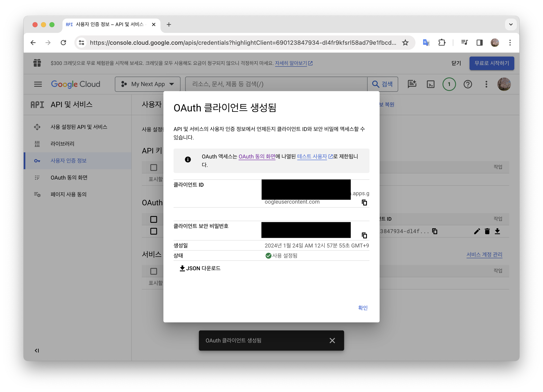Edit OAuth client with pencil icon
543x392 pixels.
tap(477, 231)
